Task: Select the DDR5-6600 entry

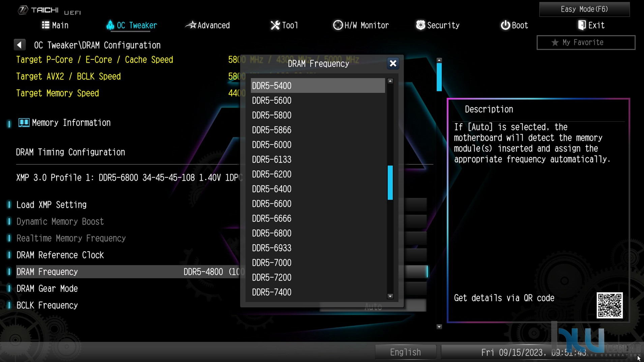Action: (318, 204)
